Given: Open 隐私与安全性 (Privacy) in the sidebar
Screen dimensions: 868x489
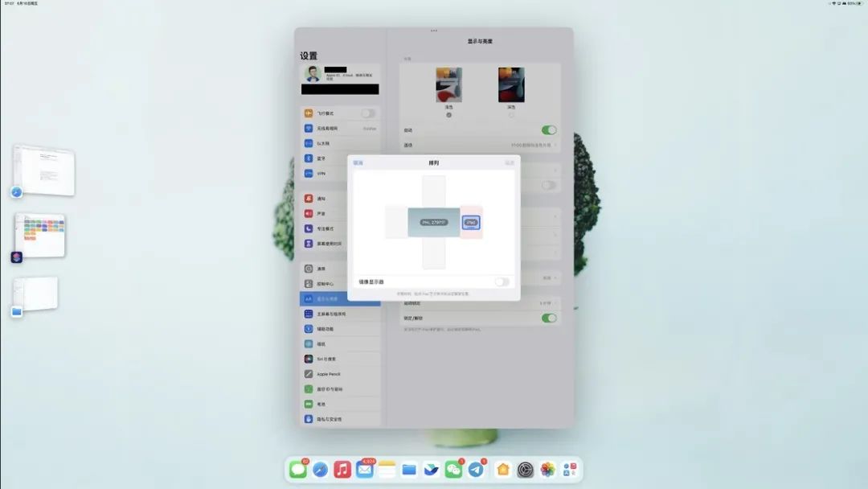Looking at the screenshot, I should pos(340,419).
